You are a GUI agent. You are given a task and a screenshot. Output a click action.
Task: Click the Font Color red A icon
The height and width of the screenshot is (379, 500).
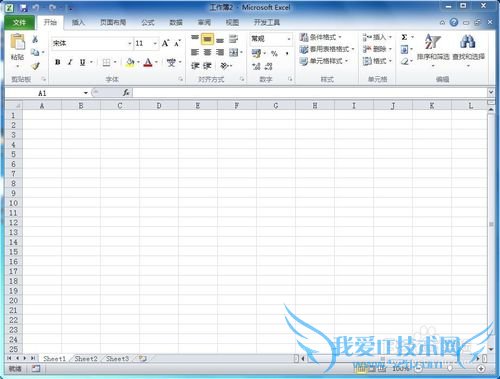tap(148, 62)
